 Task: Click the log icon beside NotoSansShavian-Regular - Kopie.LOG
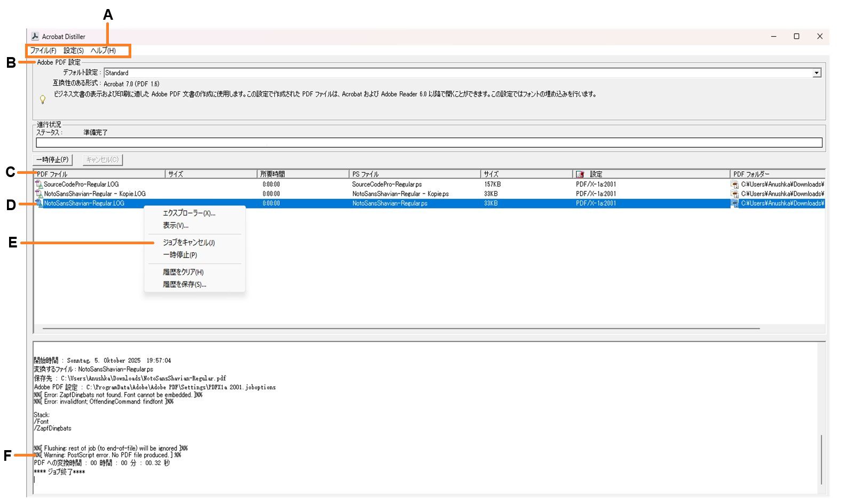[x=38, y=194]
